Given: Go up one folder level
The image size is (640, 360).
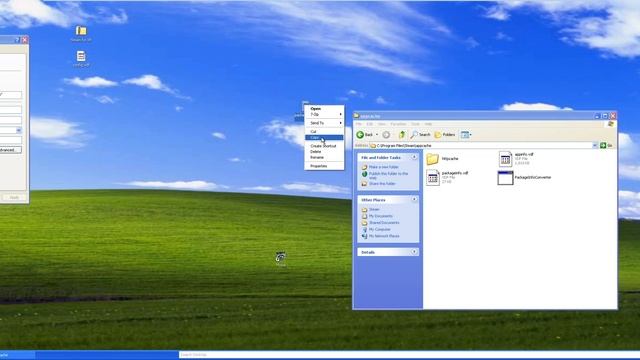Looking at the screenshot, I should [x=402, y=135].
